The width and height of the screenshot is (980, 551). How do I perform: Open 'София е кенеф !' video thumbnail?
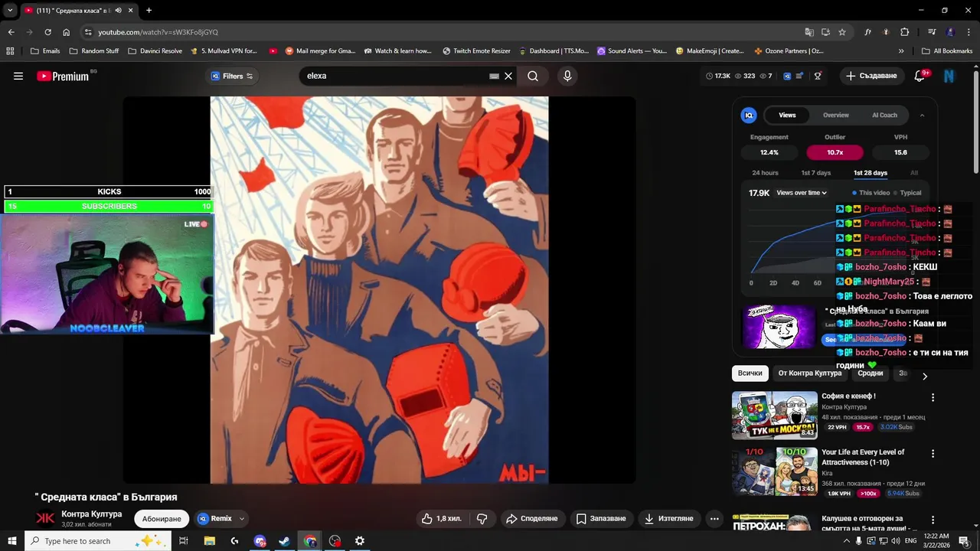tap(775, 416)
